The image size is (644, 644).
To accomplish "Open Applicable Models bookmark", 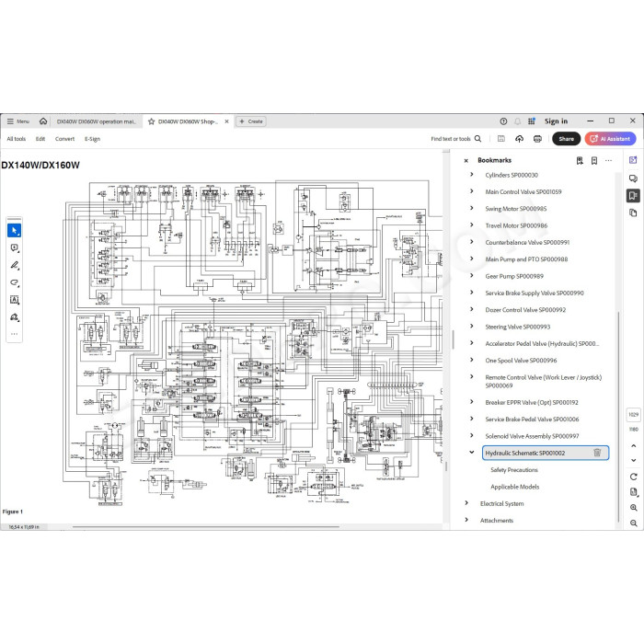I will [514, 487].
